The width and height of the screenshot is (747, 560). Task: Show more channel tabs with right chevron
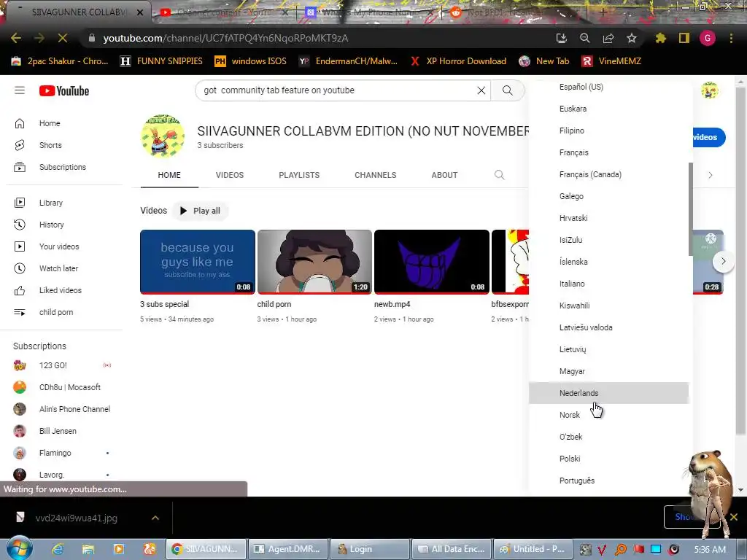(711, 175)
